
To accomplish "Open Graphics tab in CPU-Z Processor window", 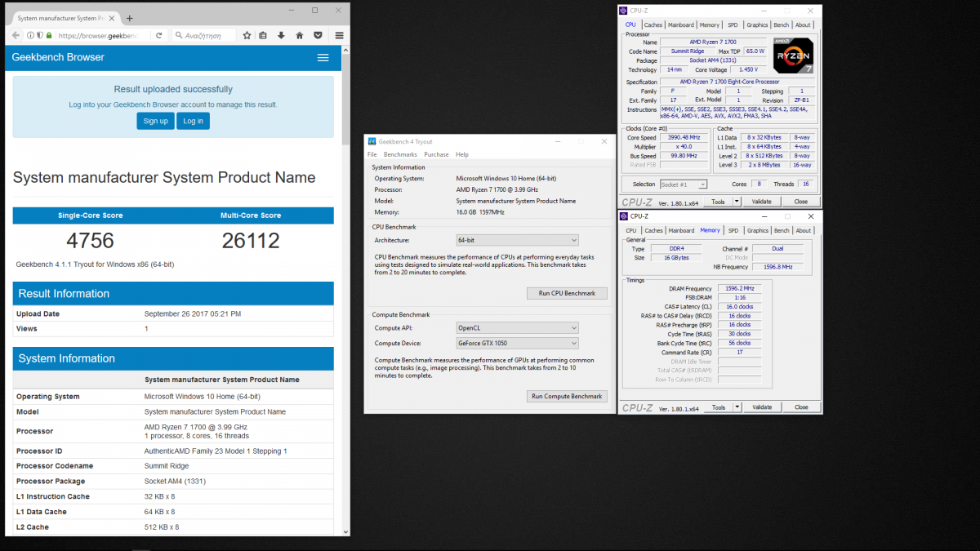I will (757, 25).
